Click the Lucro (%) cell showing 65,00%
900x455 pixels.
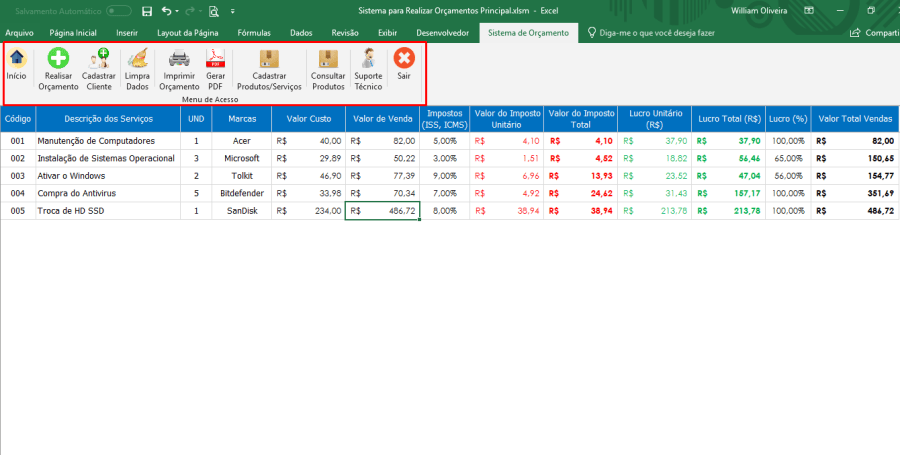[x=788, y=158]
